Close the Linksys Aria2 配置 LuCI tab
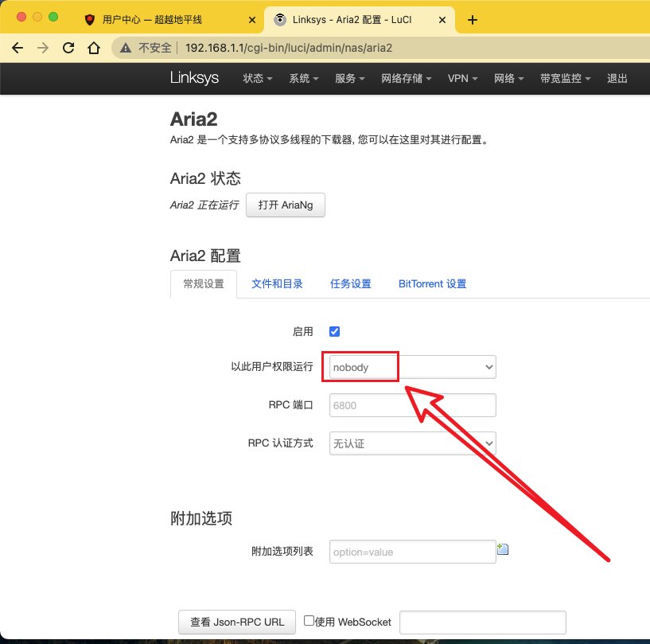This screenshot has width=650, height=644. point(442,20)
